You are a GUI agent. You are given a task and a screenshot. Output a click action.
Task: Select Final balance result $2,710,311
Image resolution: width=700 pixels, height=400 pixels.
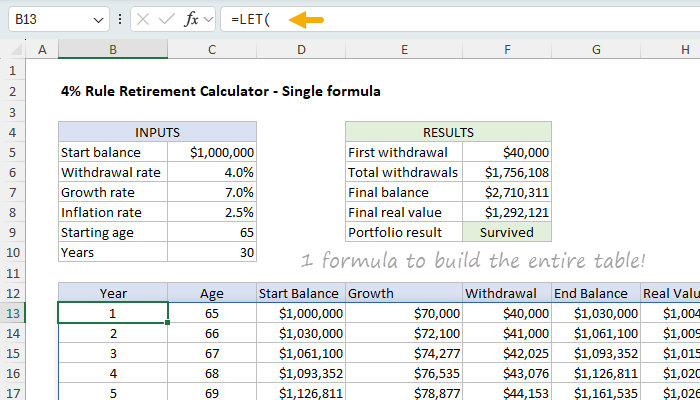click(x=507, y=192)
